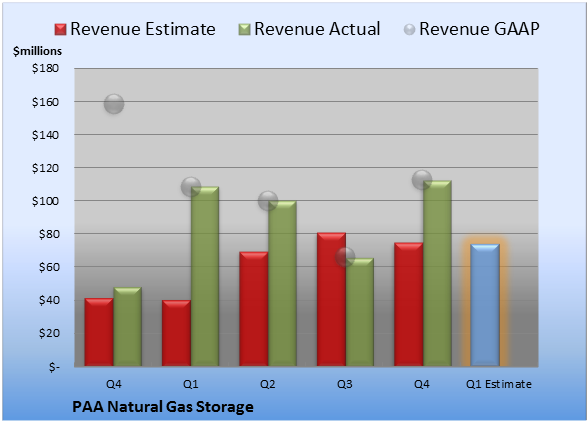Image resolution: width=588 pixels, height=422 pixels.
Task: Select the 'Revenue Estimate' legend label
Action: [x=143, y=29]
